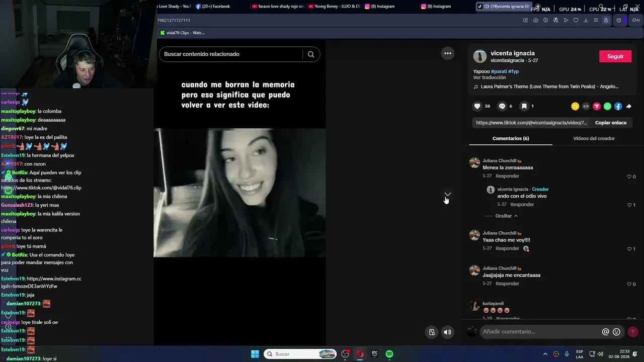
Task: Select the 'Comentarios (6)' tab
Action: pos(511,139)
